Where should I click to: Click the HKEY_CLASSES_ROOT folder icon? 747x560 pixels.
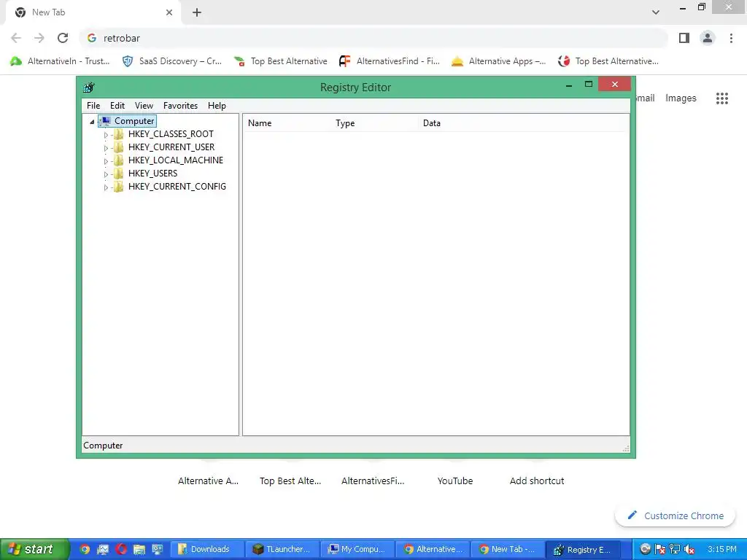pyautogui.click(x=119, y=134)
